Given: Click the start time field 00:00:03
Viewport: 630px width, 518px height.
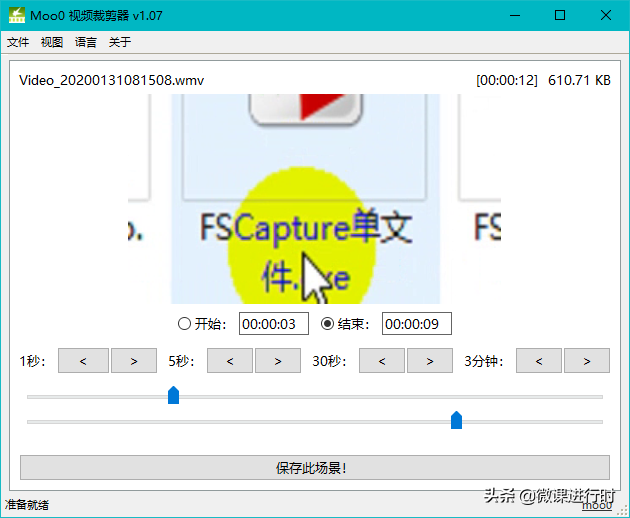Looking at the screenshot, I should pos(274,323).
